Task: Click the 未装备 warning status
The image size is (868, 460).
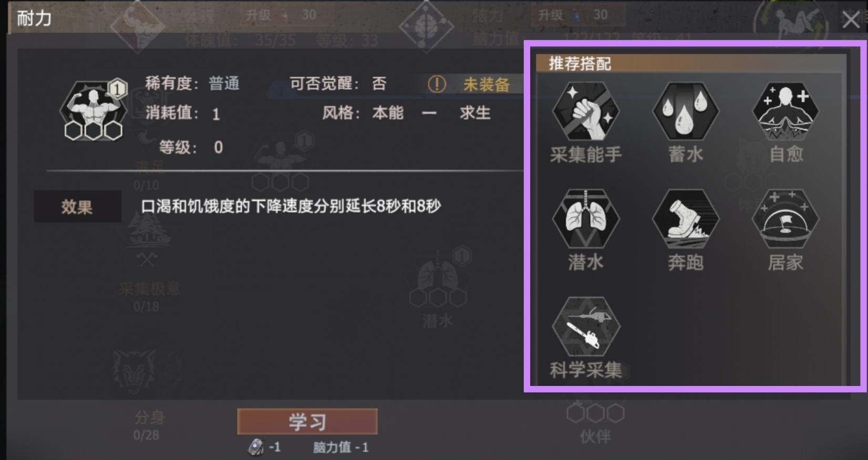Action: pos(469,84)
